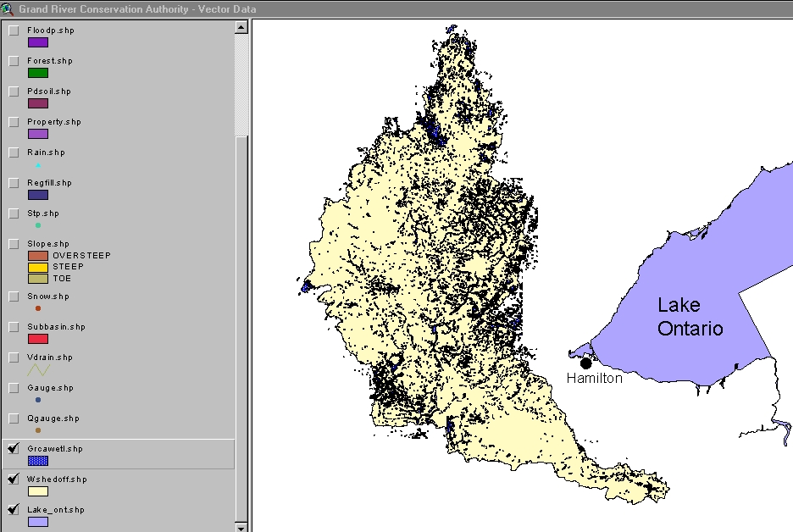Turn on the Pdsoil.shp layer checkbox
The image size is (793, 532).
14,92
